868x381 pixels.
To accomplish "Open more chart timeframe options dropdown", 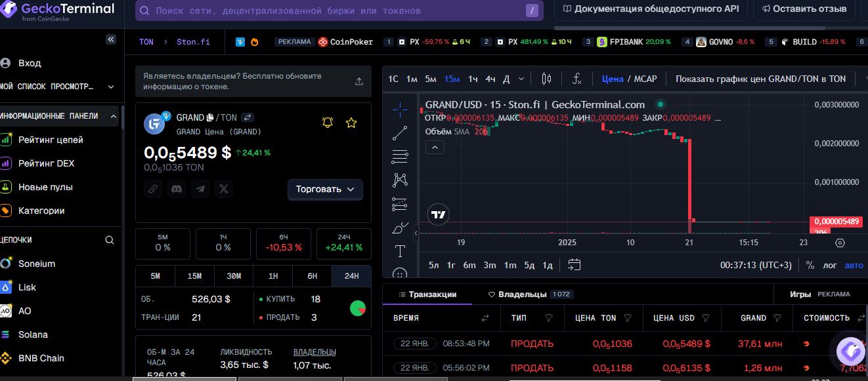I will click(x=521, y=79).
